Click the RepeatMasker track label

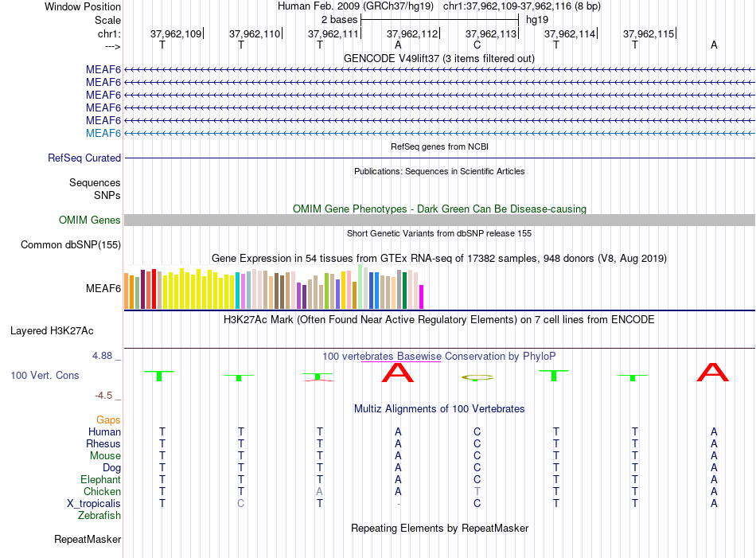click(x=88, y=539)
